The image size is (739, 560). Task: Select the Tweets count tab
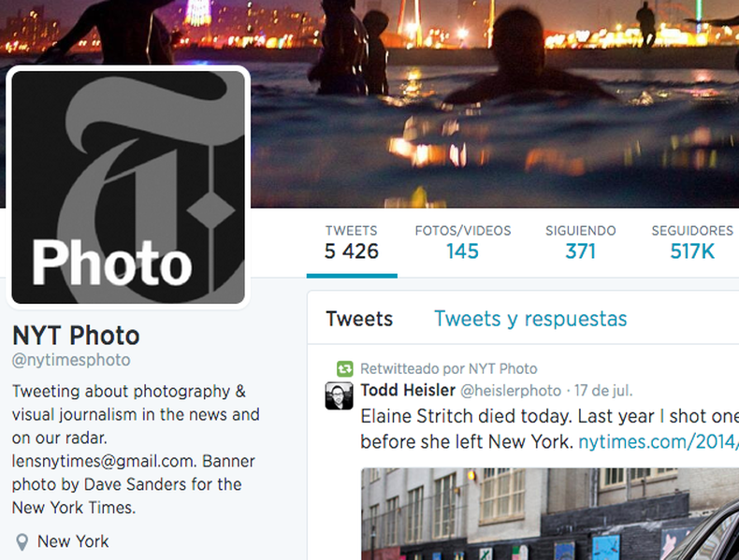tap(352, 243)
